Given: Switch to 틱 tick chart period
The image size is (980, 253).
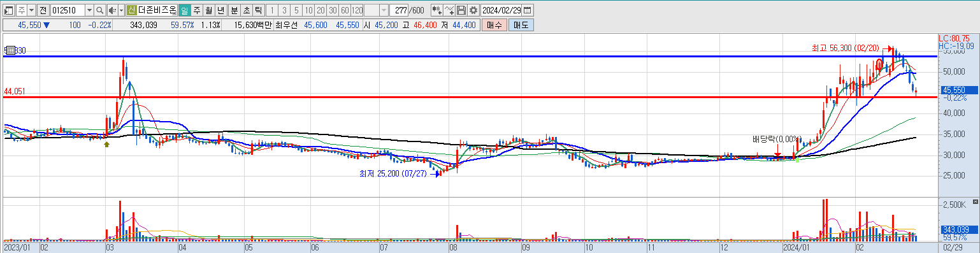Looking at the screenshot, I should pos(258,10).
